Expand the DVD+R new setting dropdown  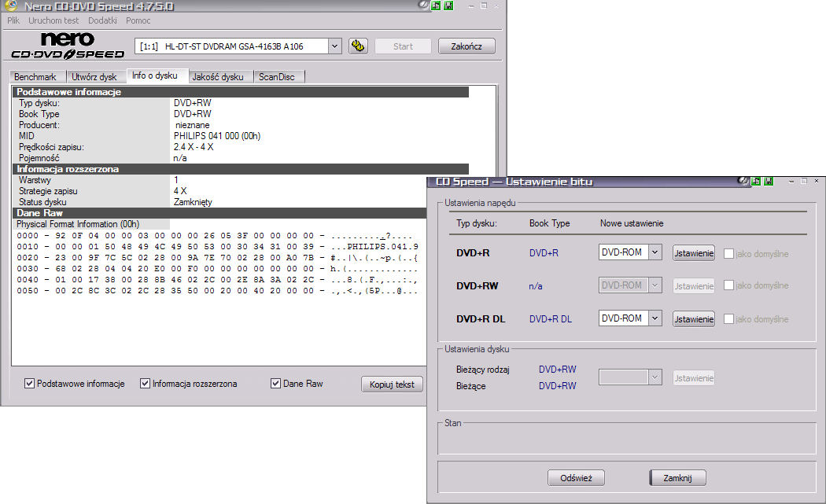655,252
